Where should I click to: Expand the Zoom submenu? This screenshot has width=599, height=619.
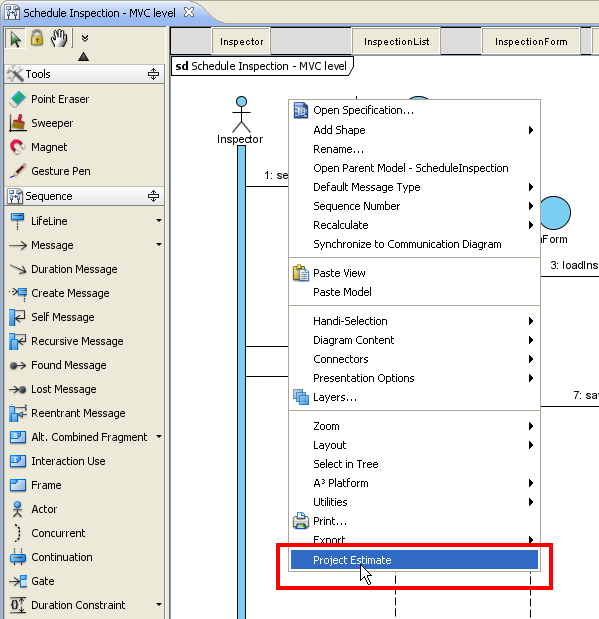tap(415, 426)
